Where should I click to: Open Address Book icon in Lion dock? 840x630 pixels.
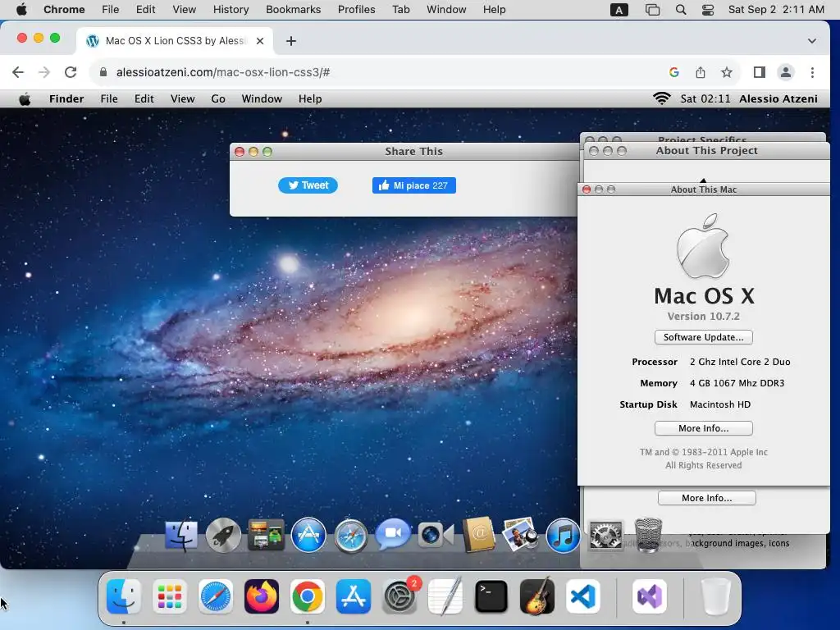pyautogui.click(x=478, y=534)
